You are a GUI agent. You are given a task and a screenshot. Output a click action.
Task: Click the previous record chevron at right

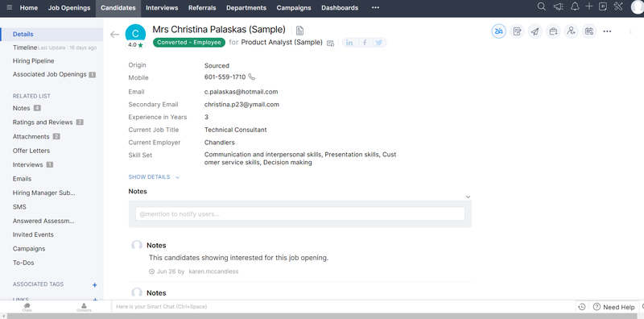[x=630, y=31]
